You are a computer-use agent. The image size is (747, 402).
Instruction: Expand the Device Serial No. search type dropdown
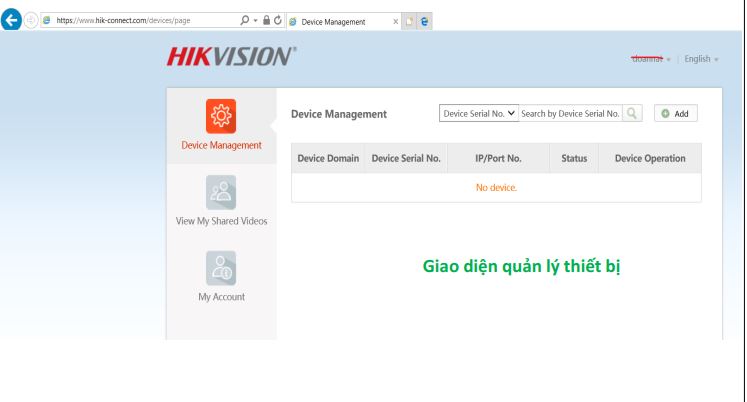tap(479, 113)
